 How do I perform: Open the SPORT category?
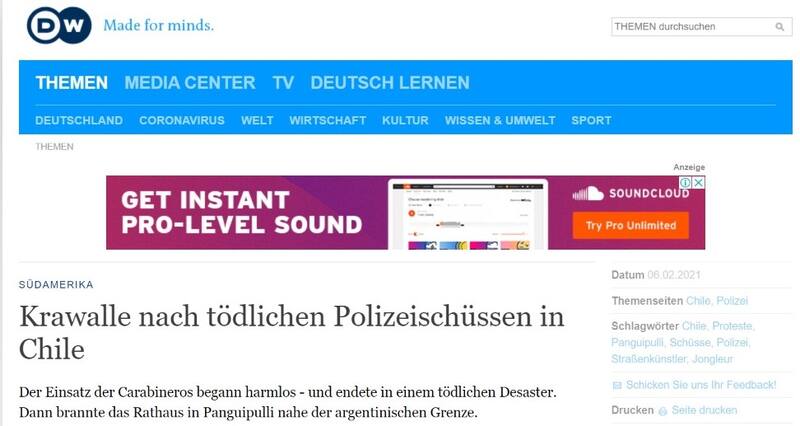tap(591, 121)
